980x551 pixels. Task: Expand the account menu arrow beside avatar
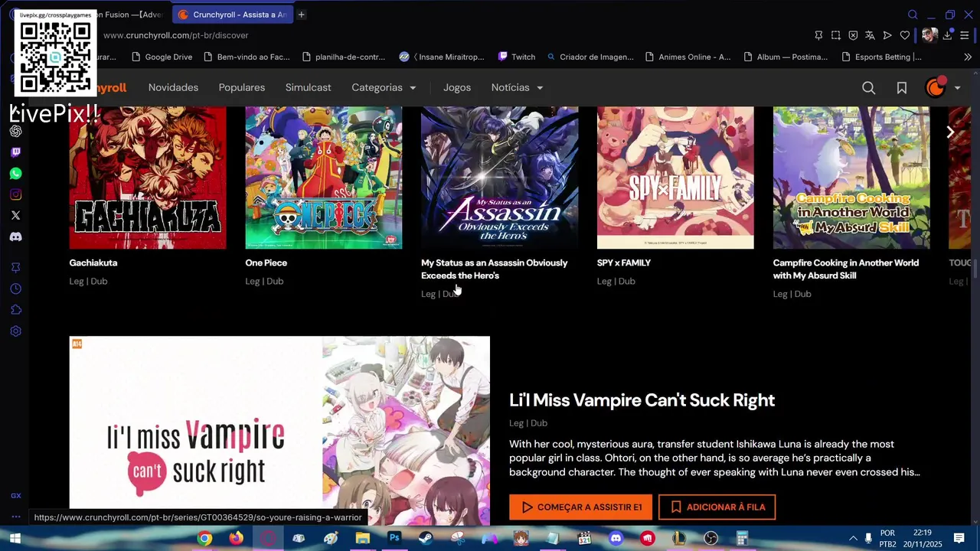tap(957, 88)
